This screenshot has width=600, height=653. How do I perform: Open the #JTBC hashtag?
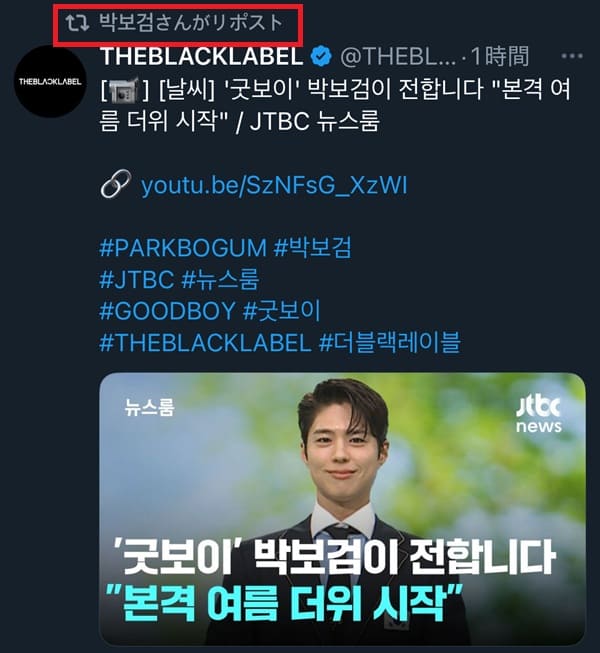coord(137,279)
